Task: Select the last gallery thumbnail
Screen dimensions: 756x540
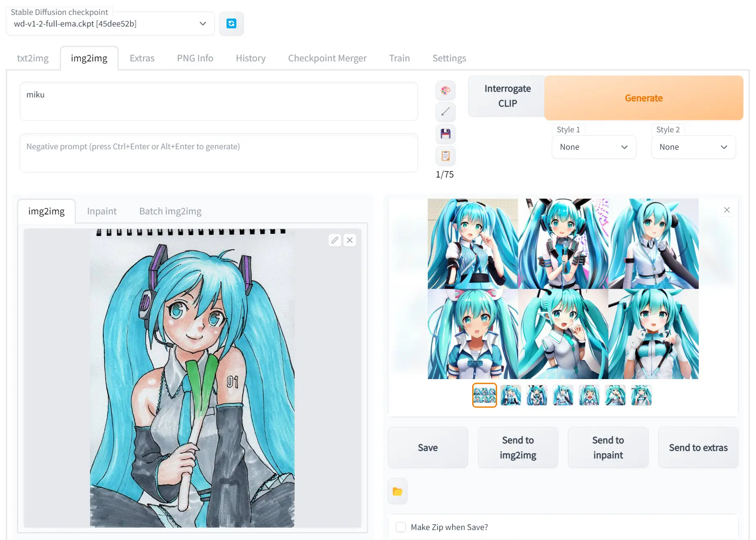Action: (641, 395)
